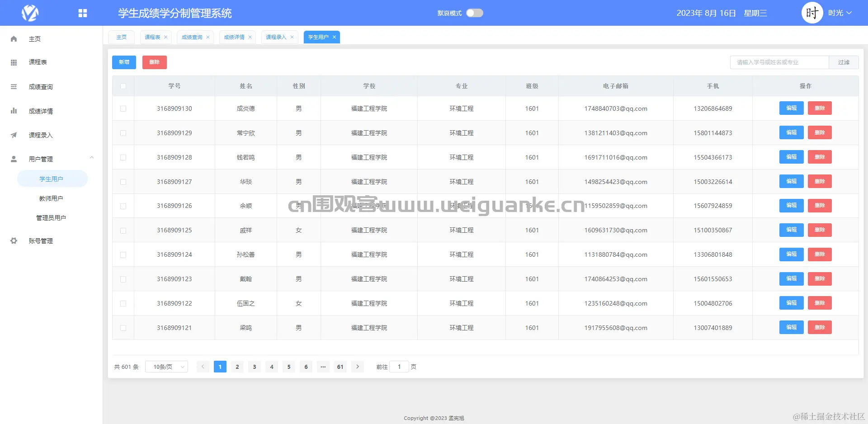
Task: Delete the row for student 伍国之
Action: 820,303
